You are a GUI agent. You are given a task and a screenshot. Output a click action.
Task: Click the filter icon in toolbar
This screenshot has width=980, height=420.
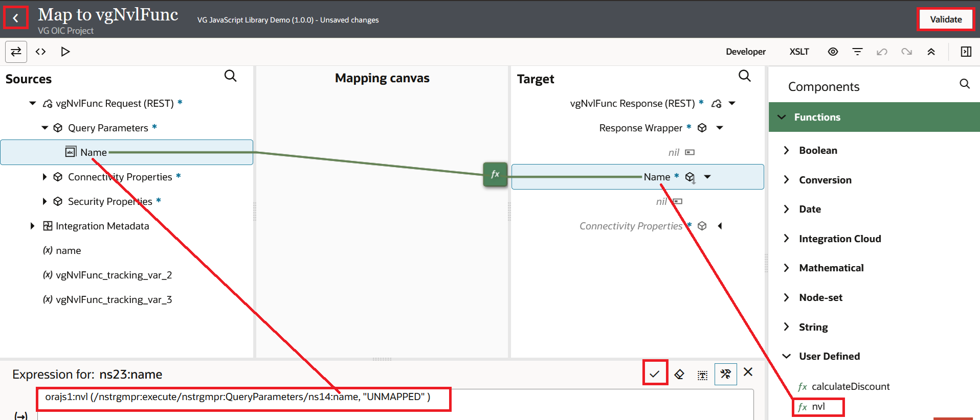coord(857,52)
